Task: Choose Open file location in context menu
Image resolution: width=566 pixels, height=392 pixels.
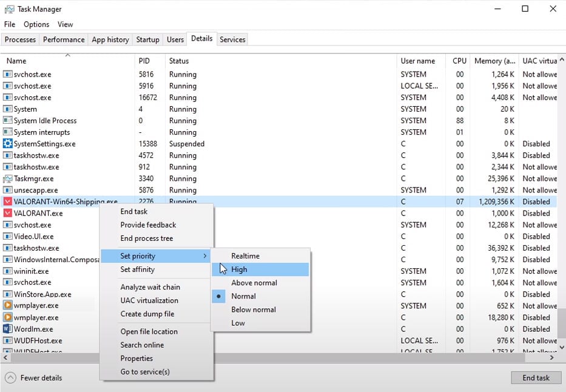Action: [149, 331]
